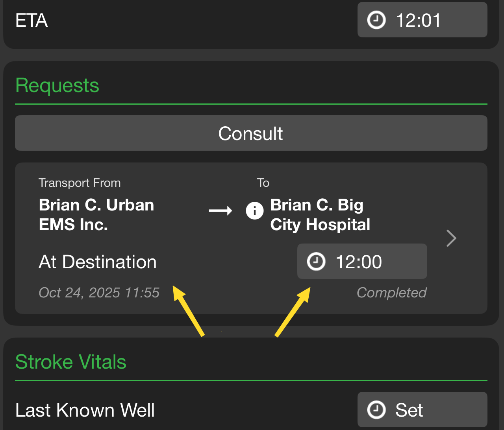Tap the info icon next to Big City Hospital

click(255, 211)
